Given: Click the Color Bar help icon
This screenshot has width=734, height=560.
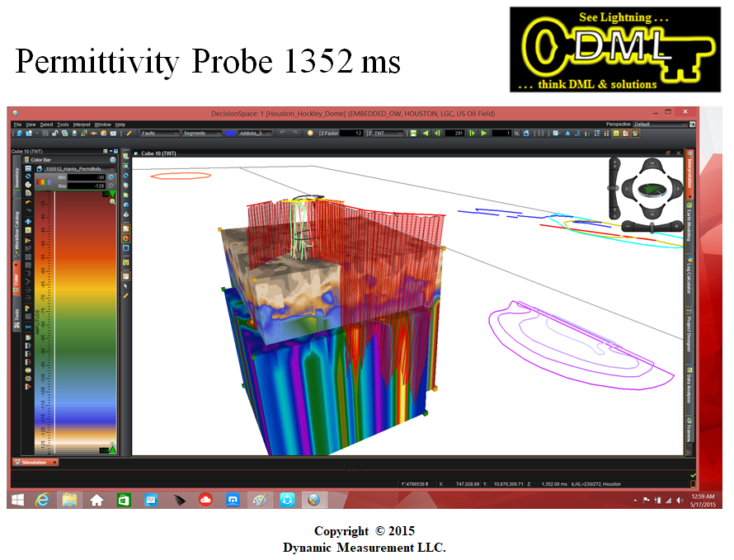Looking at the screenshot, I should pyautogui.click(x=113, y=160).
